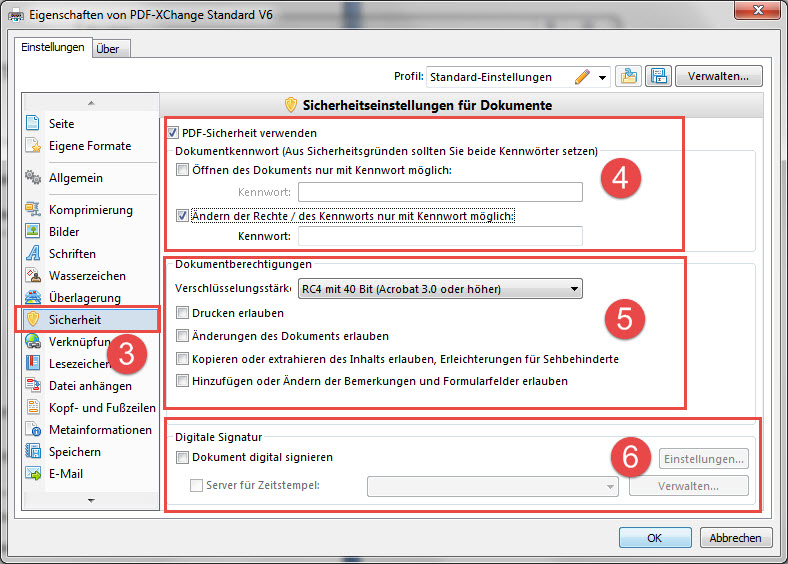Click the printer icon in title bar
Screen dimensions: 788x564
16,16
